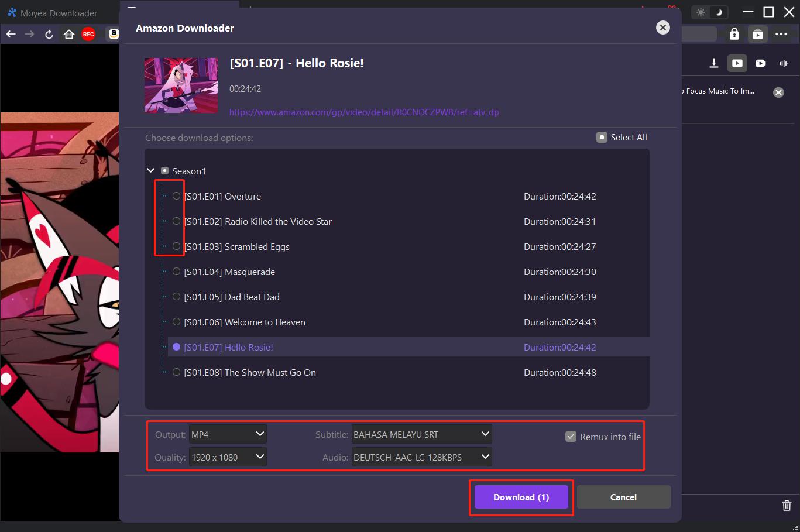Open the Subtitle language dropdown
800x532 pixels.
click(421, 434)
